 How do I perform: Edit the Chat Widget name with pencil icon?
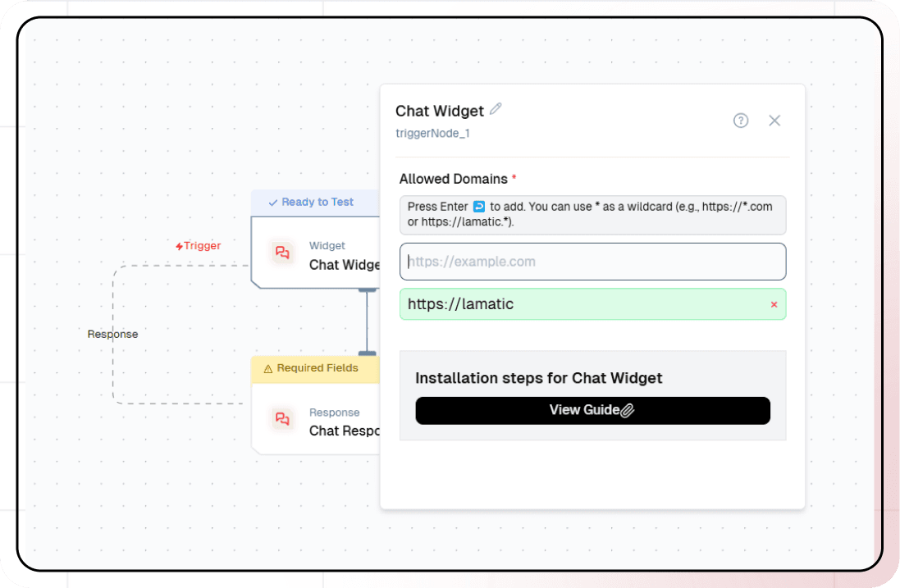pos(496,108)
